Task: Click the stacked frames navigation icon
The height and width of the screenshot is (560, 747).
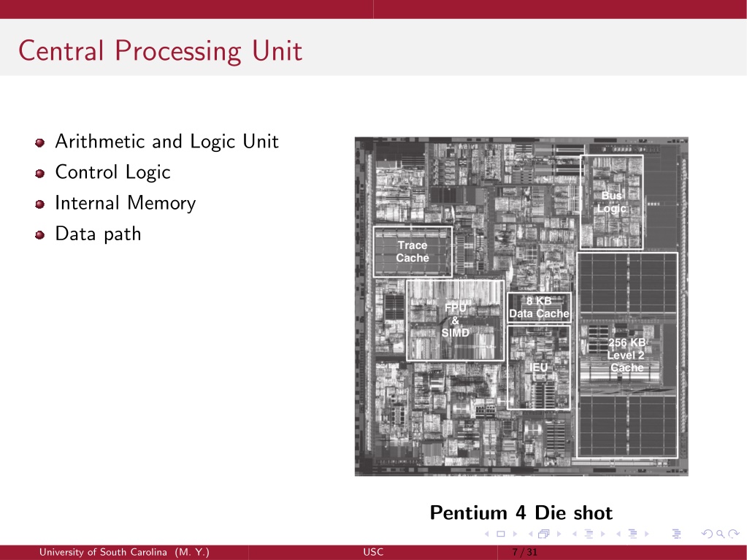Action: point(543,534)
